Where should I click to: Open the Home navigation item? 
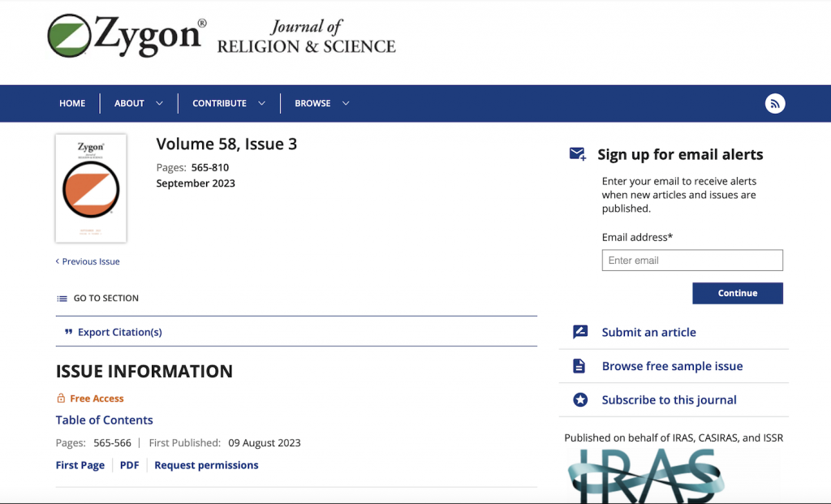pyautogui.click(x=72, y=103)
